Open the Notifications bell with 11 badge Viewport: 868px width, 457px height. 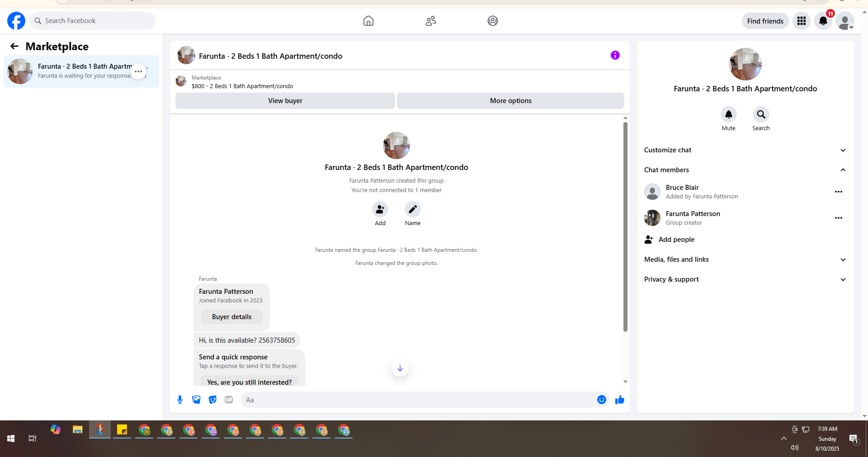click(x=823, y=21)
